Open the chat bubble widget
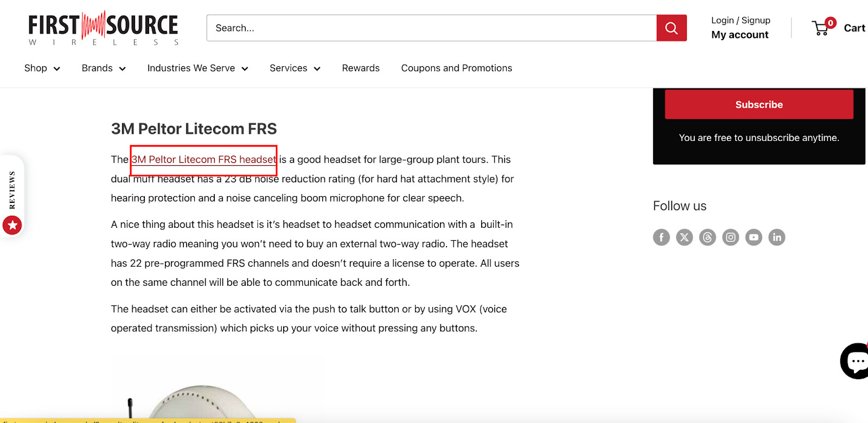The width and height of the screenshot is (868, 423). [855, 361]
